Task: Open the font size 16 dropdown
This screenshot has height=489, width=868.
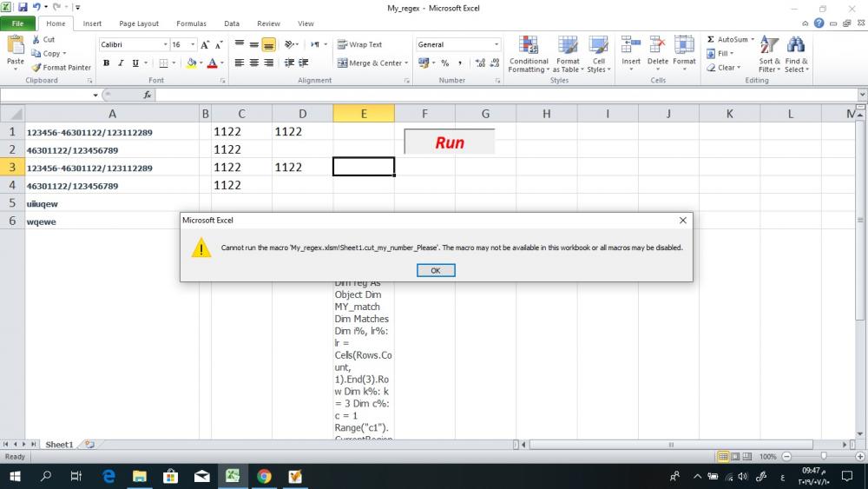Action: [x=193, y=44]
